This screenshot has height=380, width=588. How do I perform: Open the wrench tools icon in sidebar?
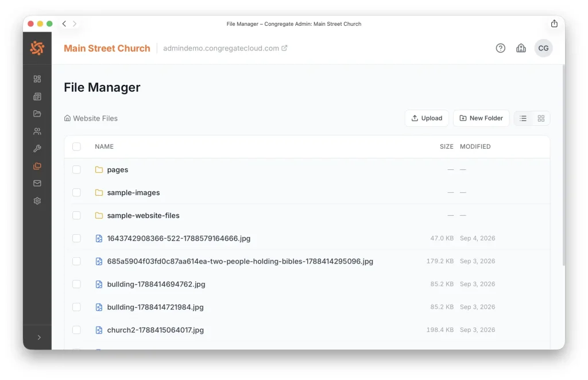click(x=37, y=149)
